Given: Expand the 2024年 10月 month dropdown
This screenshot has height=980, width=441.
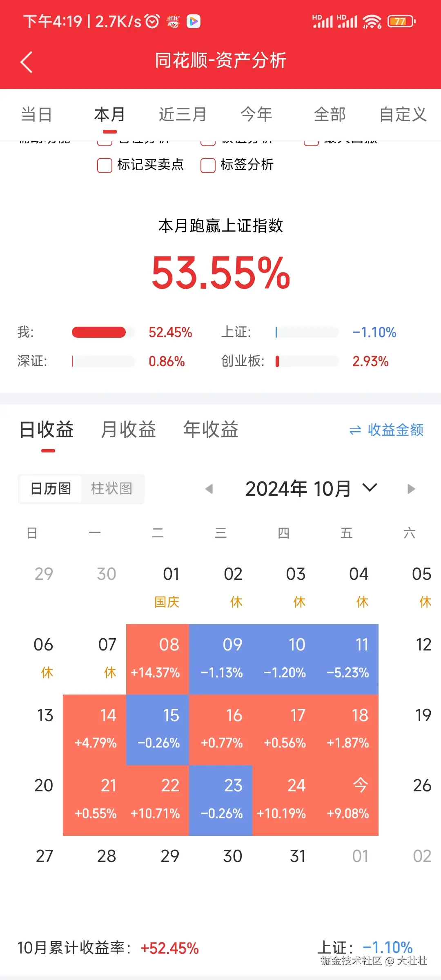Looking at the screenshot, I should [x=370, y=488].
